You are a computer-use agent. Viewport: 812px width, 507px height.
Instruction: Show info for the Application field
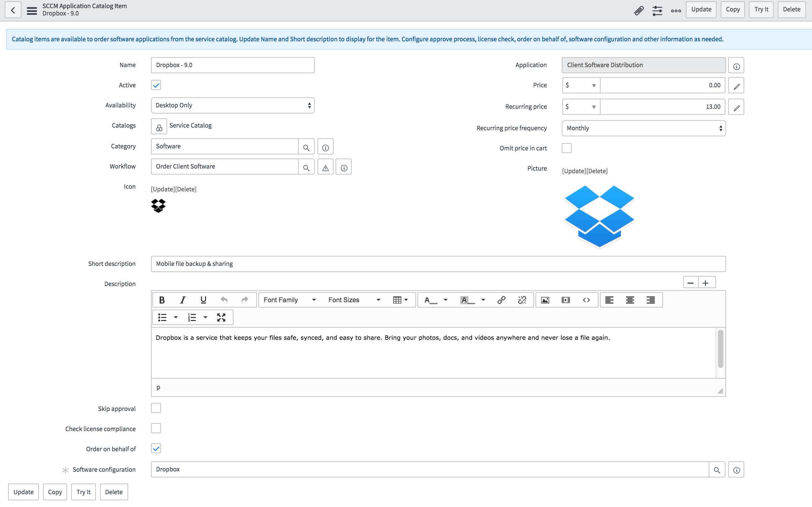736,65
